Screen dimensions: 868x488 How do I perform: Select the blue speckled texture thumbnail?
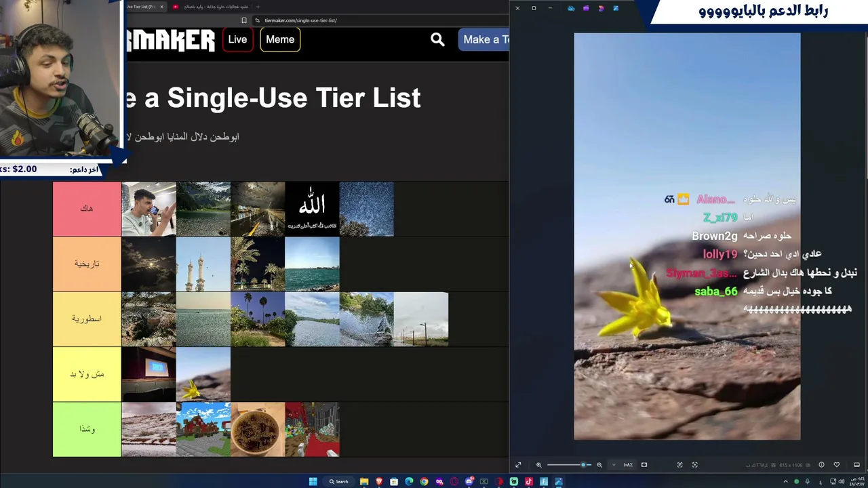click(x=367, y=209)
